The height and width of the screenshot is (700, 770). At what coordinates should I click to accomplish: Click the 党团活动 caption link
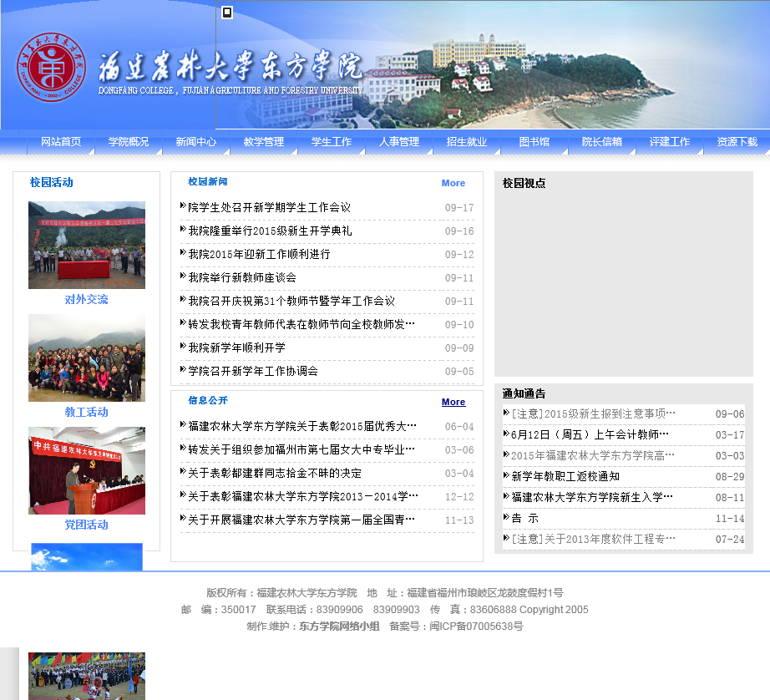tap(86, 525)
